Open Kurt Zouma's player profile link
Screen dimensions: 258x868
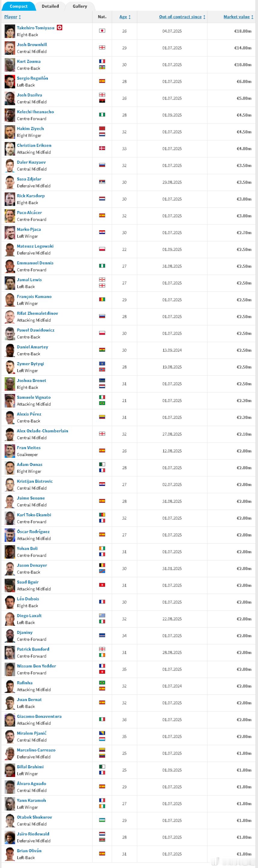[29, 61]
